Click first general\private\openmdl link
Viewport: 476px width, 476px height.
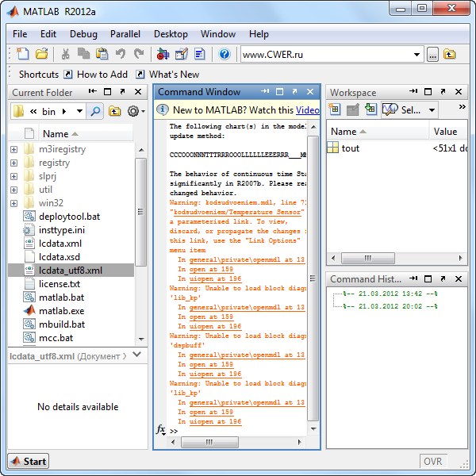coord(247,259)
